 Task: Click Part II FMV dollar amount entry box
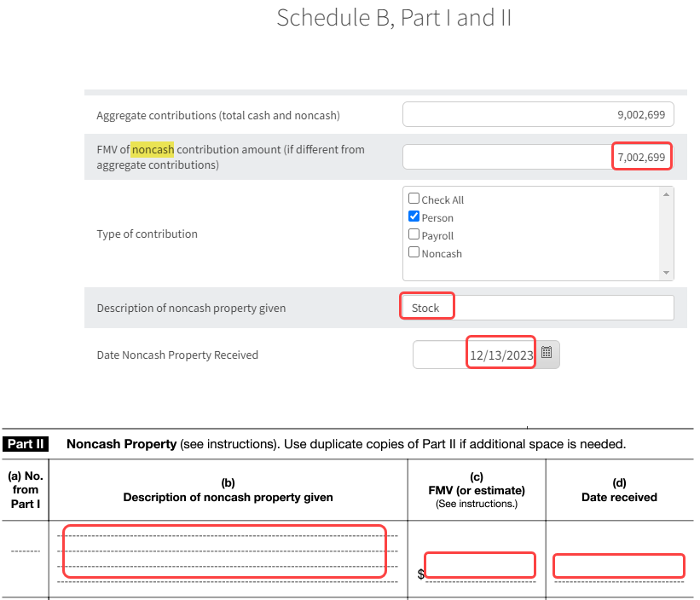point(480,565)
